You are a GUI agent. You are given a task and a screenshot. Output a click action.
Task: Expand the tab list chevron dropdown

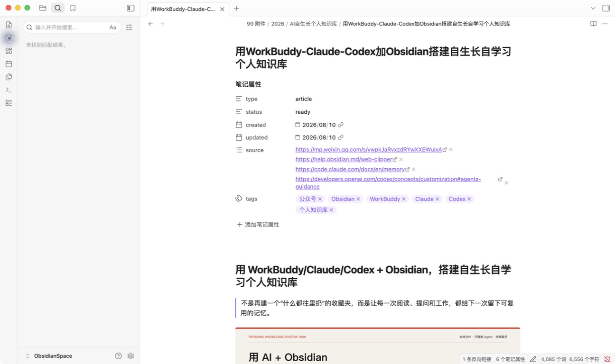point(593,8)
